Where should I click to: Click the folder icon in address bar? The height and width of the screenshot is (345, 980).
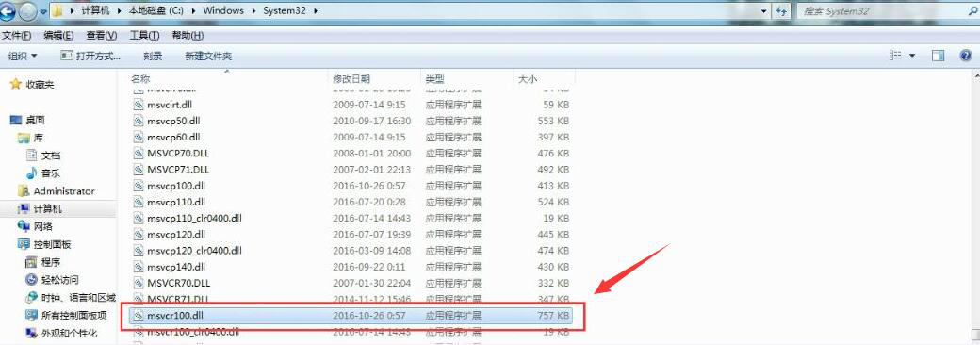tap(57, 10)
